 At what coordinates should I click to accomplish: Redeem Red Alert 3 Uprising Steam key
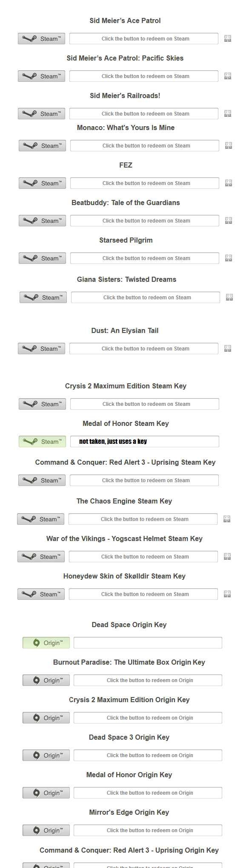click(x=42, y=480)
